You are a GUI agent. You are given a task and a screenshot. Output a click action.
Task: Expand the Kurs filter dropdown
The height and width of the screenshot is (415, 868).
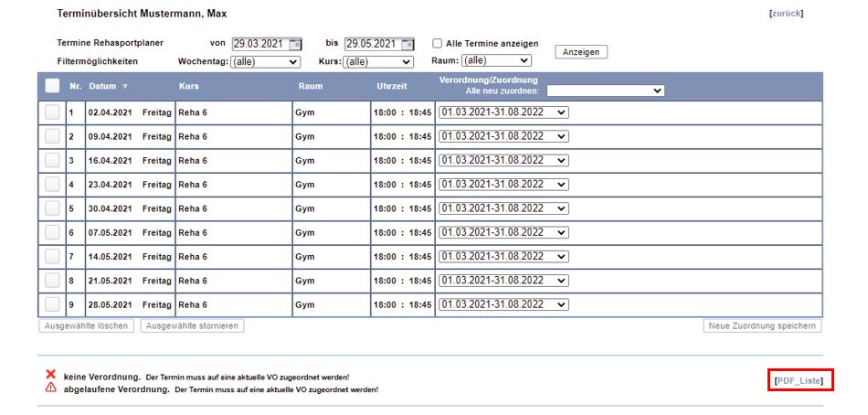[379, 62]
